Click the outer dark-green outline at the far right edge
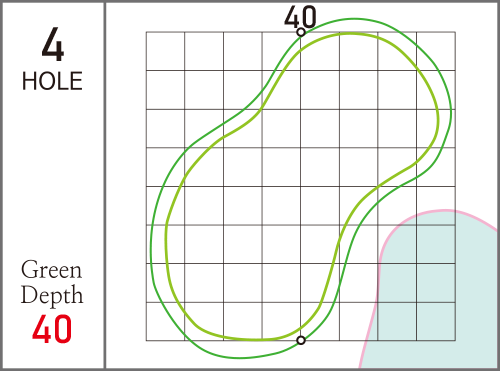The width and height of the screenshot is (500, 371). coord(451,112)
